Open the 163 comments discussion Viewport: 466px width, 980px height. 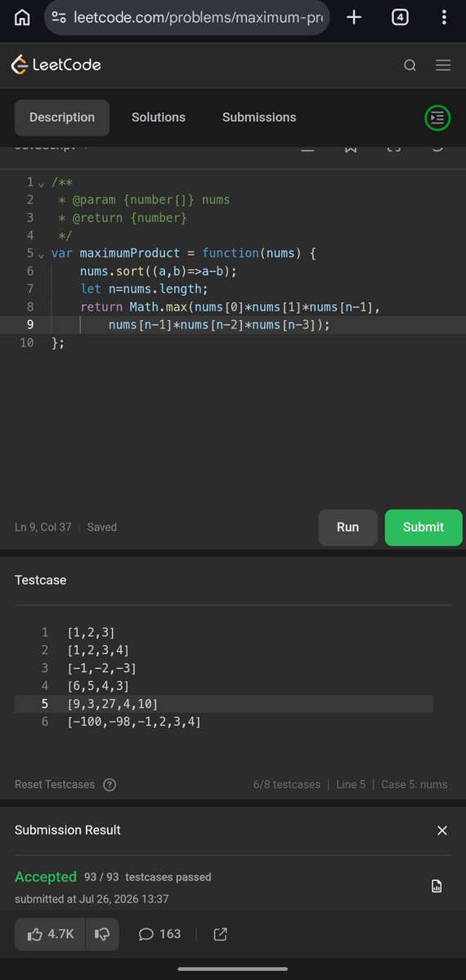pos(160,934)
